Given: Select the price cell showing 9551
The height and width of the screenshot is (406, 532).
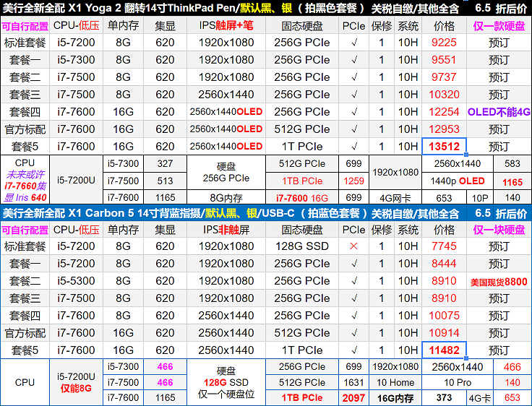Looking at the screenshot, I should [x=444, y=60].
